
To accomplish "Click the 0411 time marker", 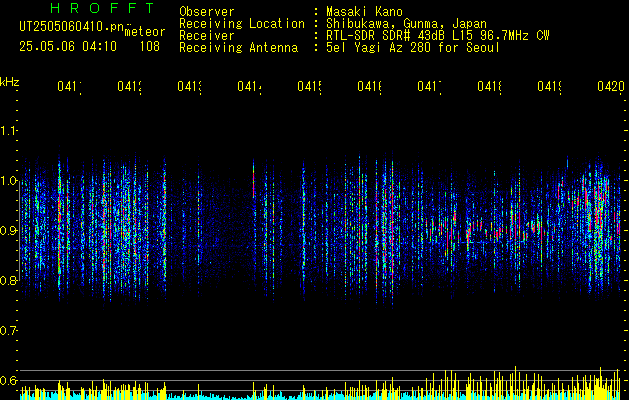I will coord(69,86).
